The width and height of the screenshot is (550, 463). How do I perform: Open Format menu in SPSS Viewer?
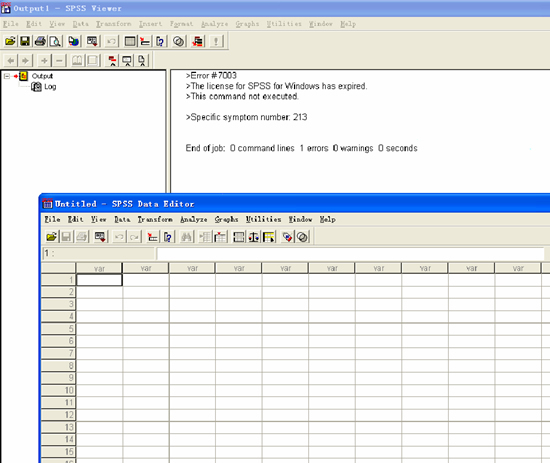pyautogui.click(x=181, y=24)
